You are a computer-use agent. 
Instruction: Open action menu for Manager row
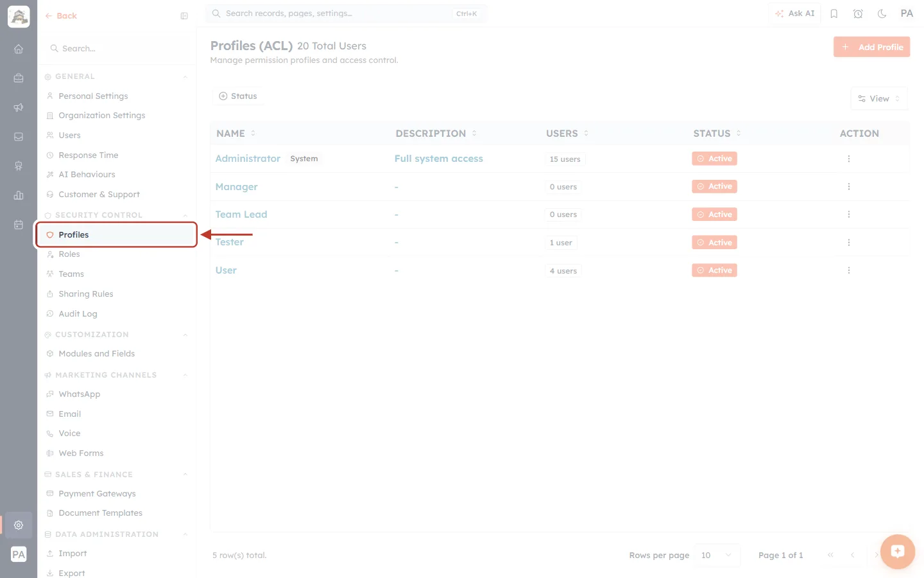coord(849,186)
